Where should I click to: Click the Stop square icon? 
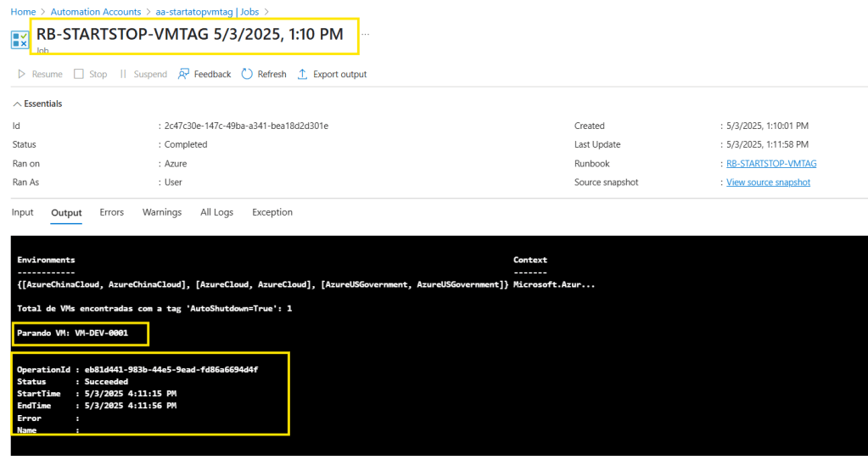(x=79, y=75)
